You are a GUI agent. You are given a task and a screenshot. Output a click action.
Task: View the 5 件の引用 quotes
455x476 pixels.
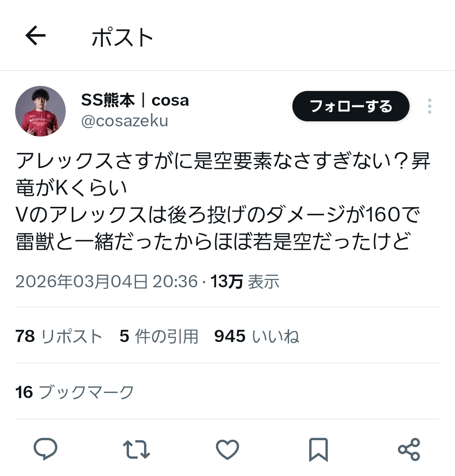[x=159, y=336]
